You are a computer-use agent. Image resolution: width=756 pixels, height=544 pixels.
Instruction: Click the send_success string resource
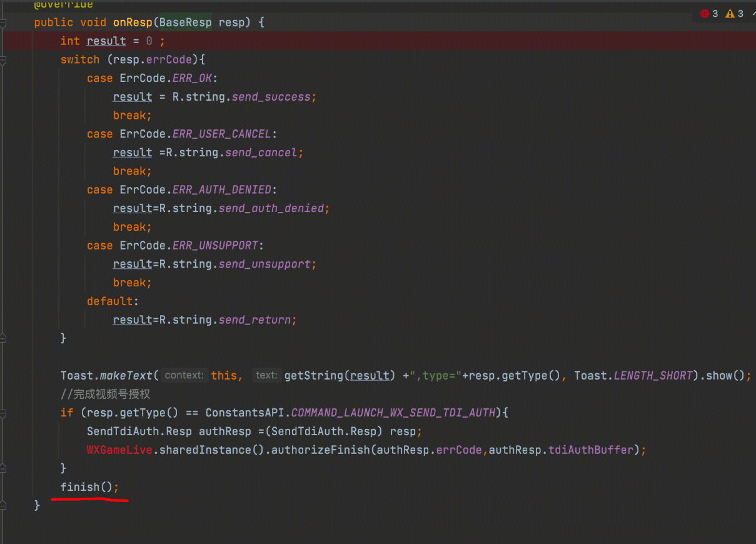tap(271, 97)
